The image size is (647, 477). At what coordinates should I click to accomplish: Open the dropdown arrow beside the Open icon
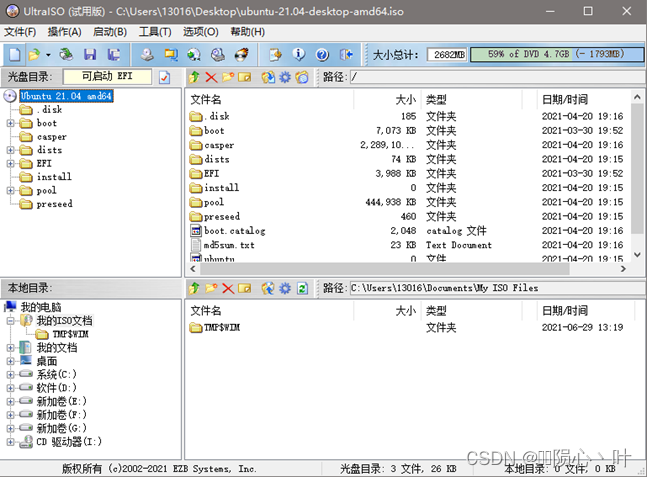[x=48, y=54]
